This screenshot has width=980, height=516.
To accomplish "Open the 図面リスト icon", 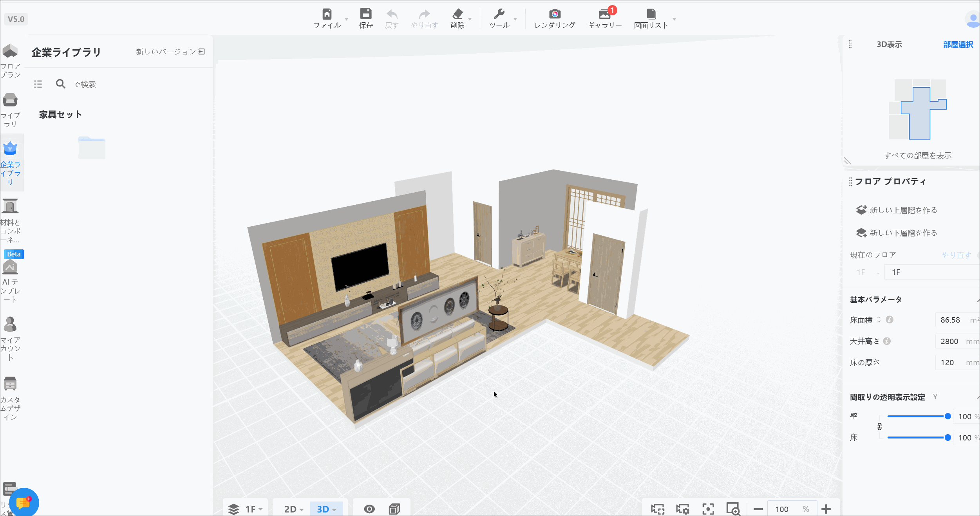I will coord(651,14).
